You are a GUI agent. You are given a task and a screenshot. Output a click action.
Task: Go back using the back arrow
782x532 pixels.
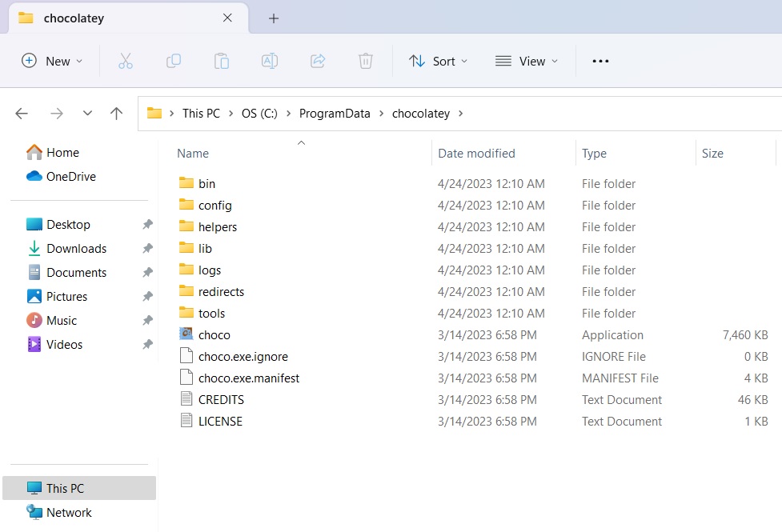21,113
